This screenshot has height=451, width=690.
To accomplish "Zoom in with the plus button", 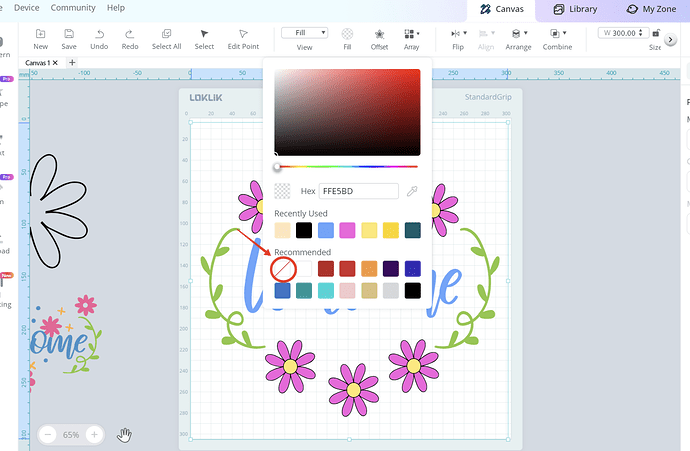I will click(94, 435).
